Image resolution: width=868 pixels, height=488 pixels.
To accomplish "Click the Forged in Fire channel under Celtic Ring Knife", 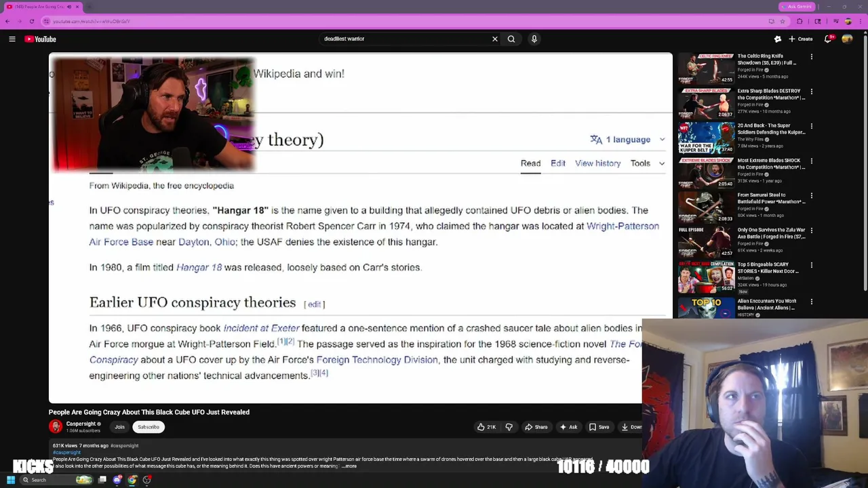I will (x=751, y=70).
